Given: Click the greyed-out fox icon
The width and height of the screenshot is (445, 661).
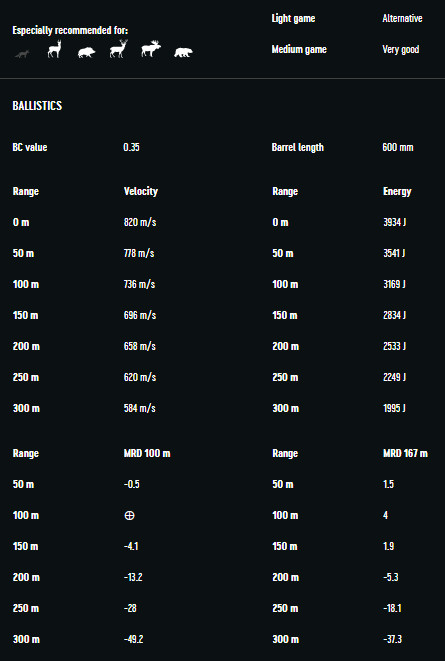Looking at the screenshot, I should [x=22, y=54].
